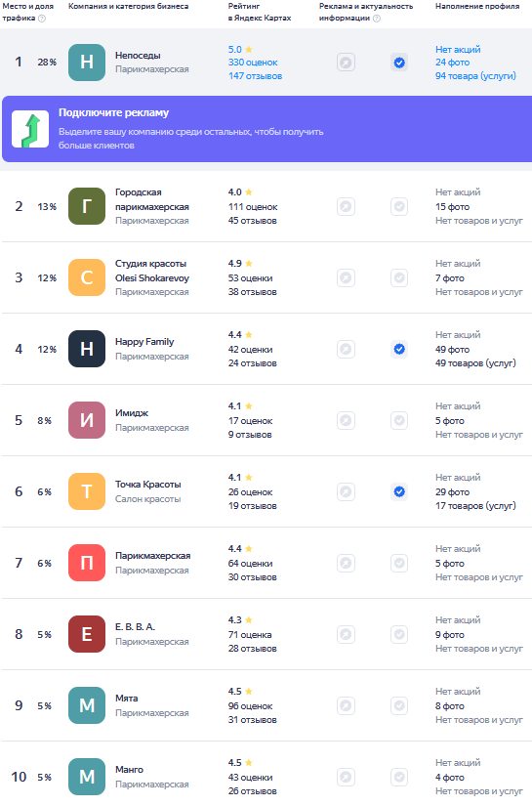Open the 94 товара (услуги) link

475,75
